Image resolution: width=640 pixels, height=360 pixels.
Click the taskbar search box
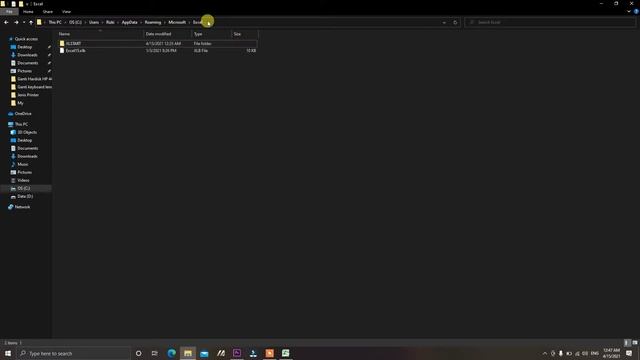73,353
